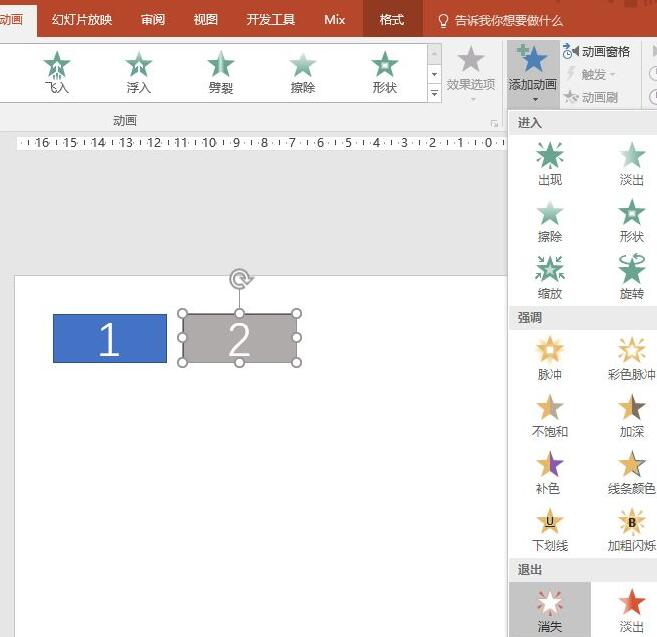Image resolution: width=657 pixels, height=637 pixels.
Task: Choose 加深 darken emphasis effect
Action: (631, 416)
